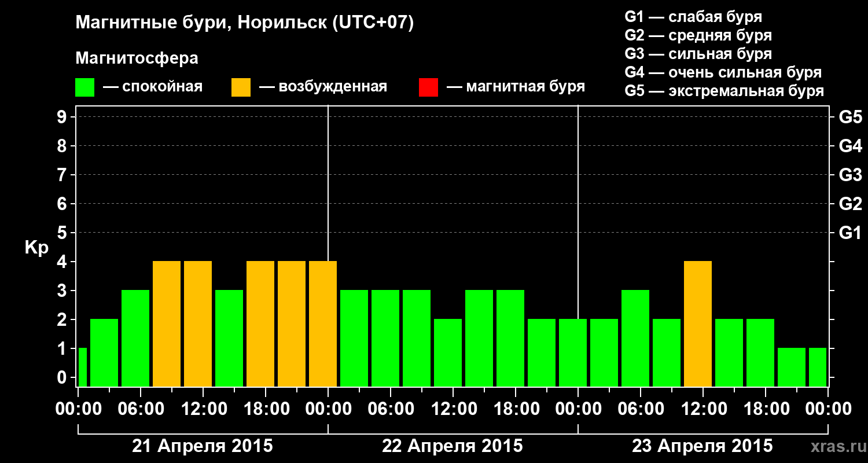This screenshot has height=463, width=868.
Task: Click the orange 'возбужденная' legend swatch
Action: click(x=241, y=87)
